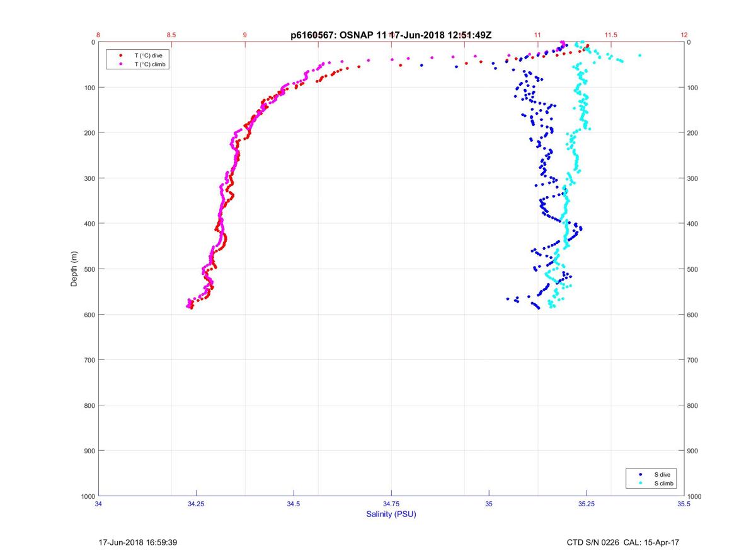Select the 'T (°C) dive' legend entry
The height and width of the screenshot is (558, 756).
click(x=148, y=55)
